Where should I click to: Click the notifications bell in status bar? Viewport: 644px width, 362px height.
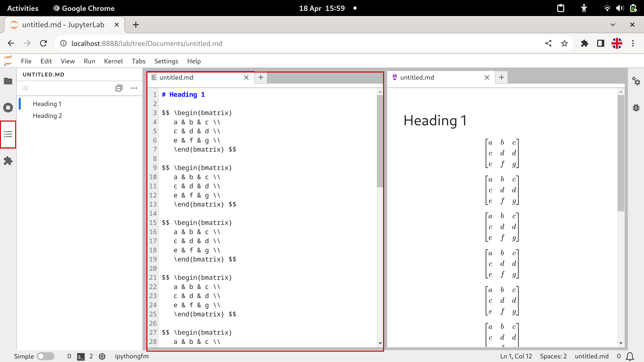[630, 356]
